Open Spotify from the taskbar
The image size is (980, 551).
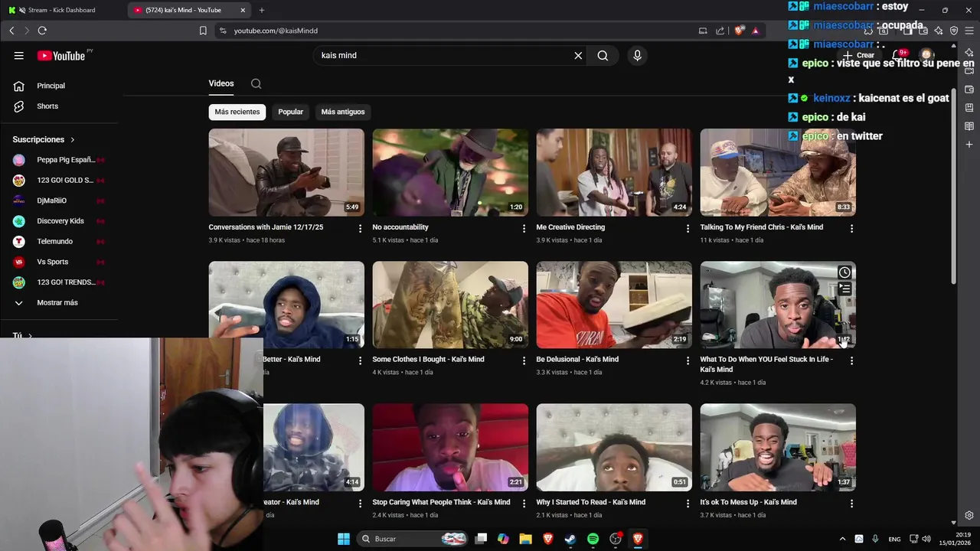pyautogui.click(x=593, y=539)
